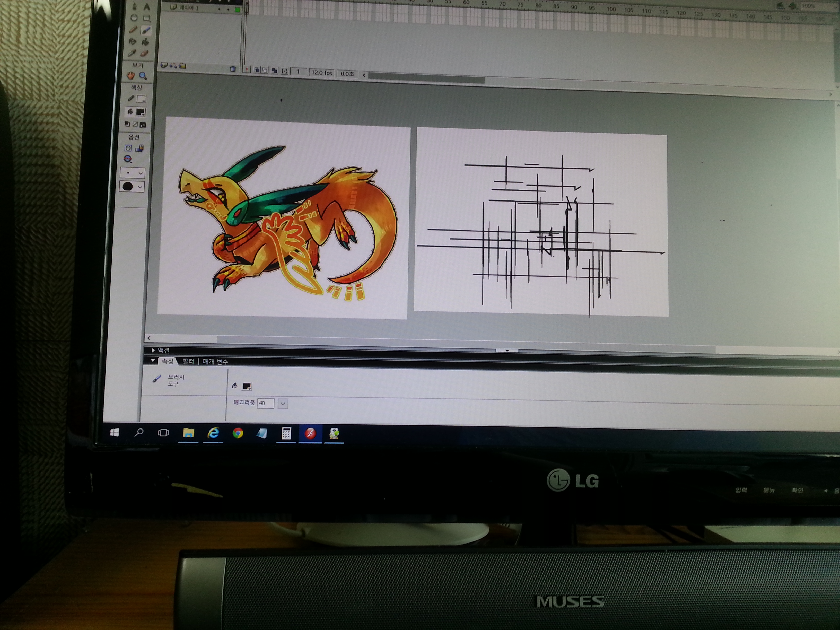Select the Rectangle tool
The image size is (840, 630).
[147, 18]
